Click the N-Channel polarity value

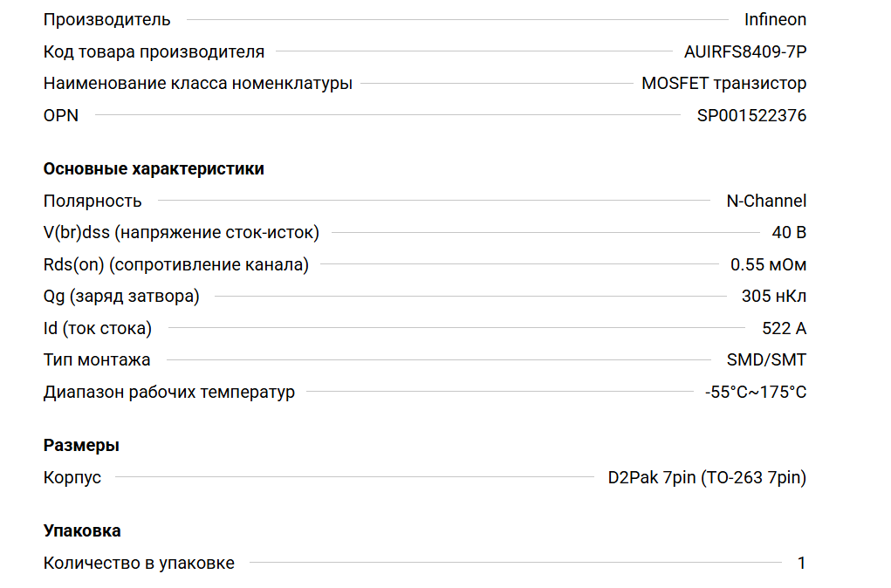[766, 201]
